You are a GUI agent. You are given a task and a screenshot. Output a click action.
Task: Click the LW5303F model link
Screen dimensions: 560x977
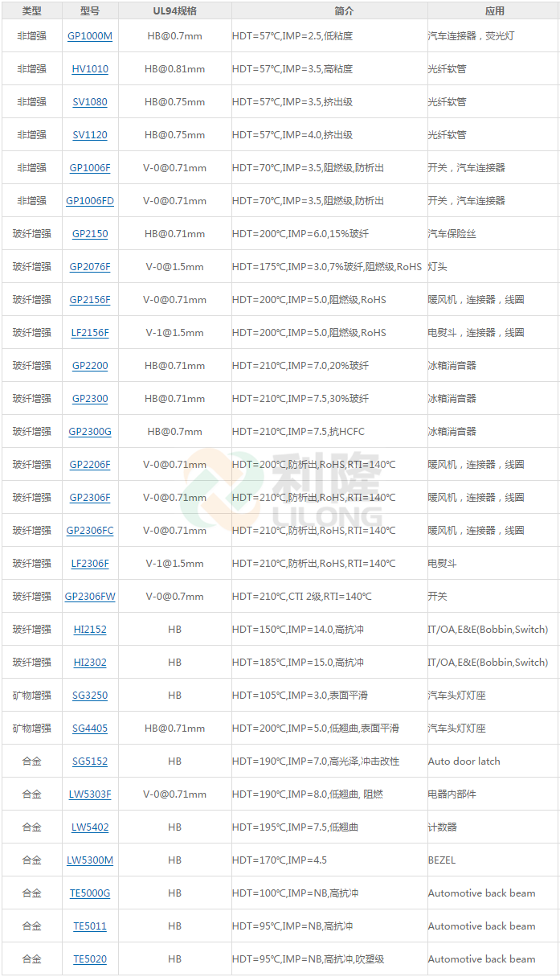[90, 794]
